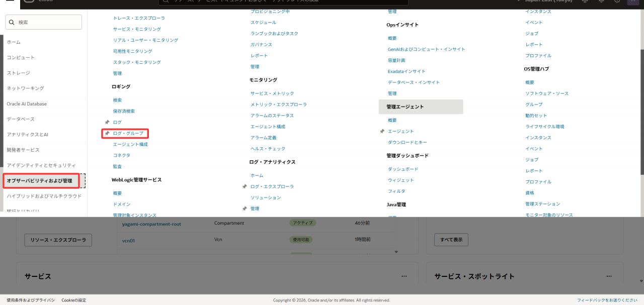Open ホーム under ログ・アナリティクス

[x=257, y=175]
